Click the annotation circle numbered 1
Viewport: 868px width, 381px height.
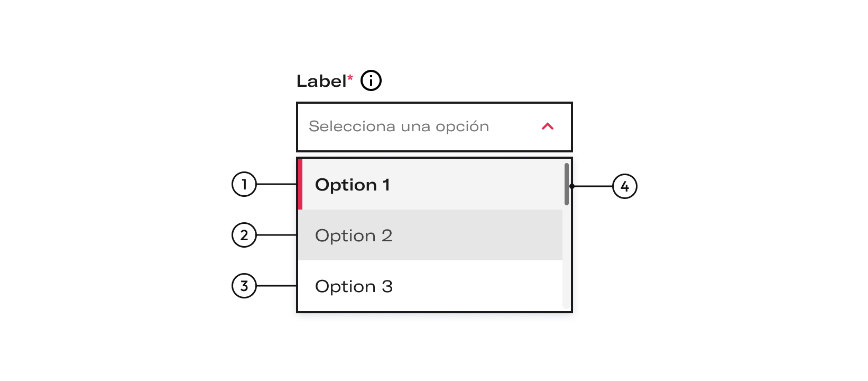tap(244, 184)
